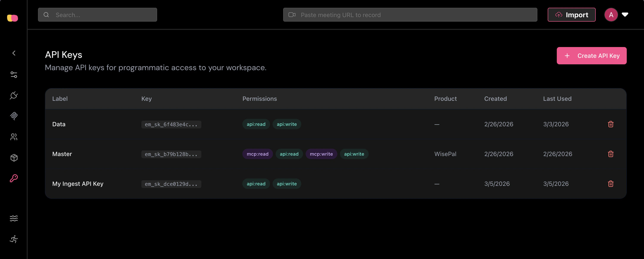Select the Master label cell
The width and height of the screenshot is (644, 259).
click(62, 154)
